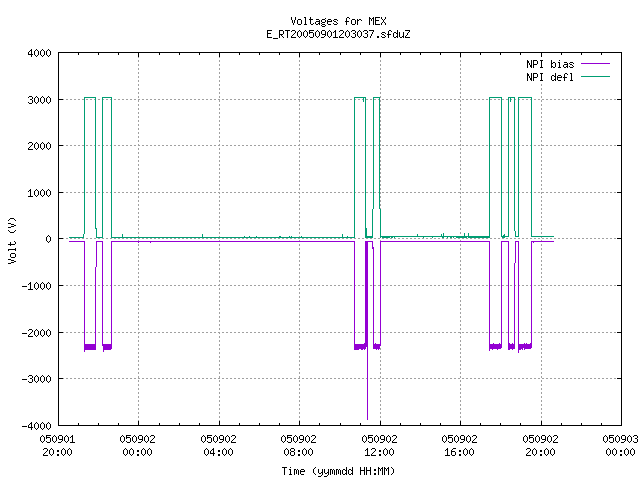Click the x-axis tick '050902 08:00'
This screenshot has height=480, width=640.
298,446
